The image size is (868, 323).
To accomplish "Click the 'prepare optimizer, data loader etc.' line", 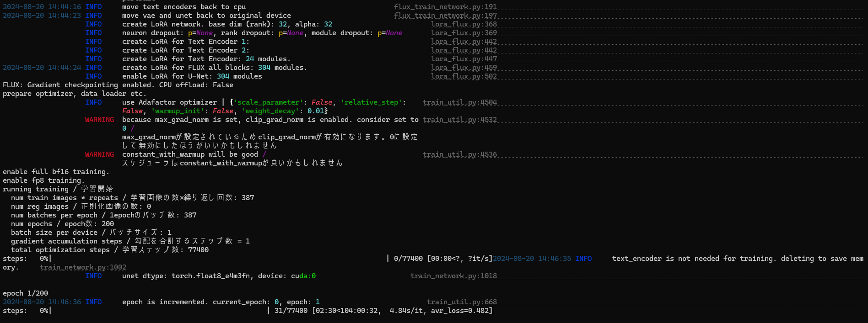I will coord(75,94).
